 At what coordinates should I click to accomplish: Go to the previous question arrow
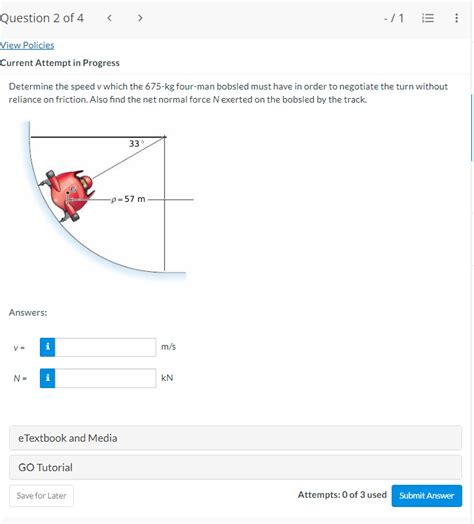(x=109, y=18)
